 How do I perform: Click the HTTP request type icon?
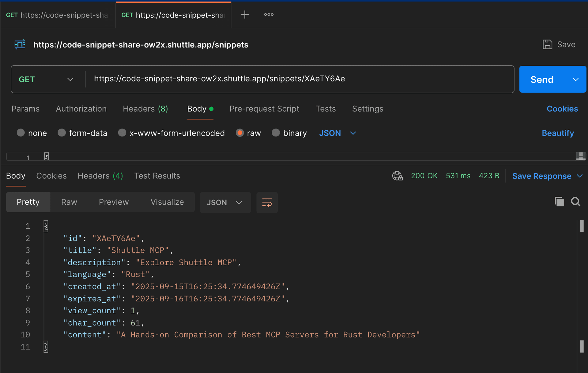[20, 44]
